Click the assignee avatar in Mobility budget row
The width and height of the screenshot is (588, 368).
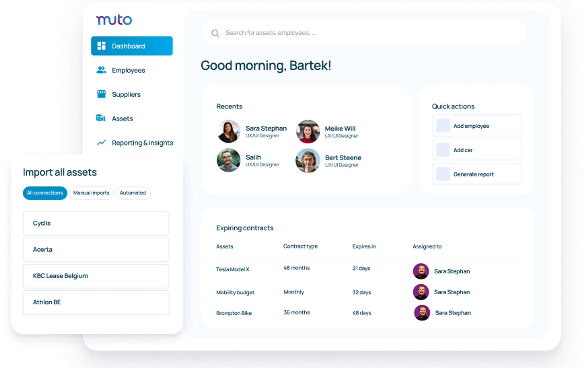pos(421,292)
